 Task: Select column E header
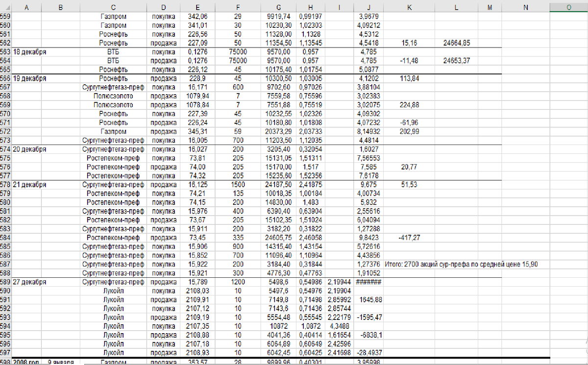197,7
